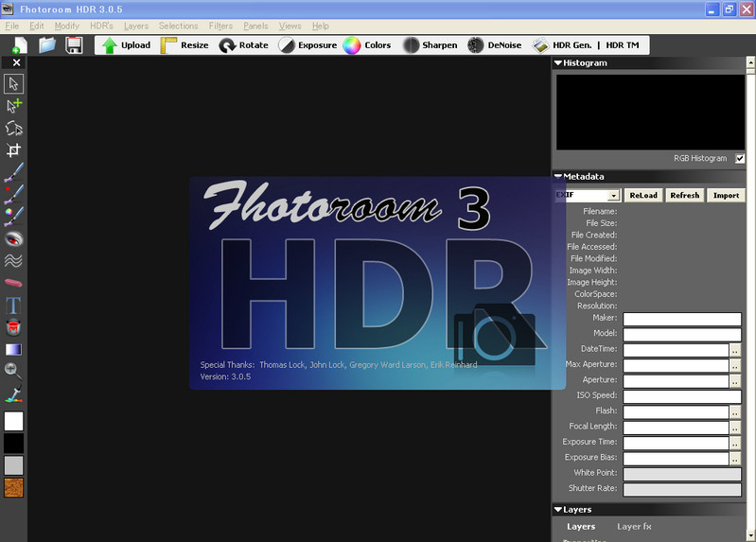The height and width of the screenshot is (542, 756).
Task: Collapse the Metadata panel
Action: [x=558, y=177]
